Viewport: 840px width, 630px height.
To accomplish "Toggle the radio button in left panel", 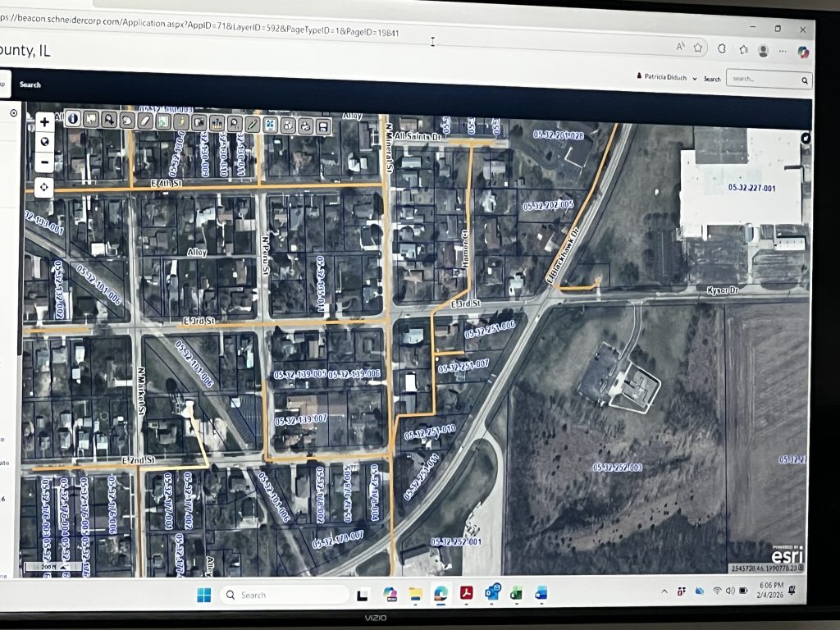I will 14,112.
